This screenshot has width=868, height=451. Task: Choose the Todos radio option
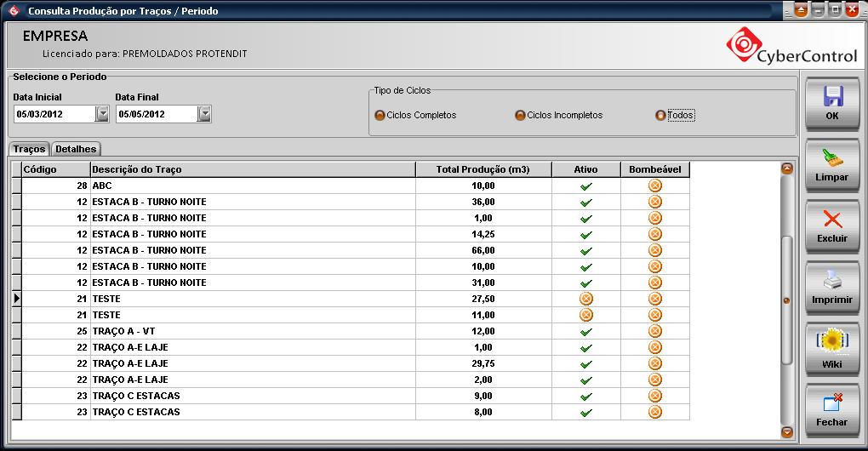660,116
